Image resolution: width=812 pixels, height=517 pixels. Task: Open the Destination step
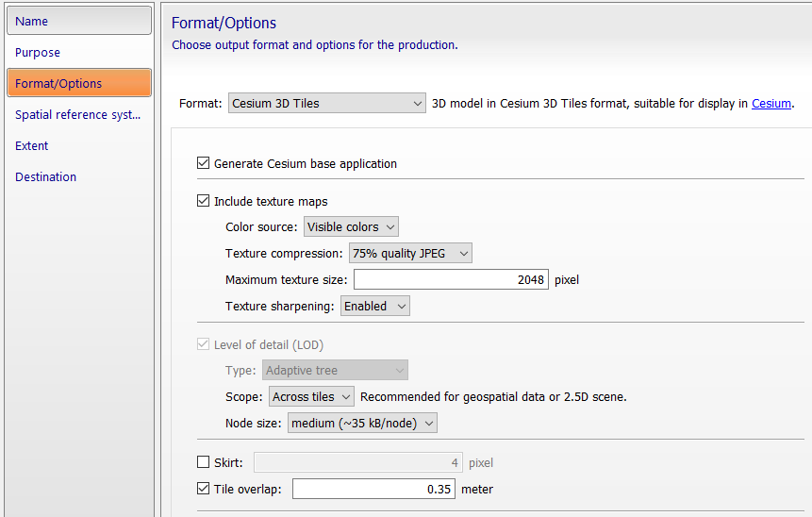tap(79, 176)
